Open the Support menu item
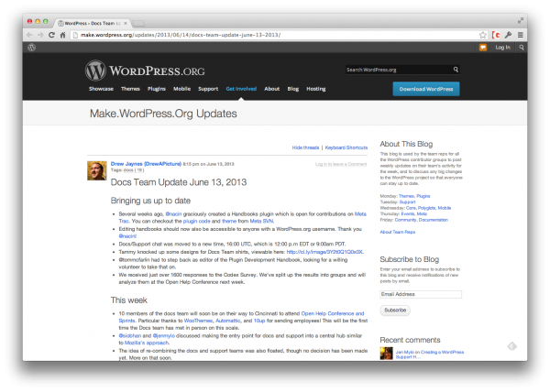The width and height of the screenshot is (550, 392). pos(208,89)
